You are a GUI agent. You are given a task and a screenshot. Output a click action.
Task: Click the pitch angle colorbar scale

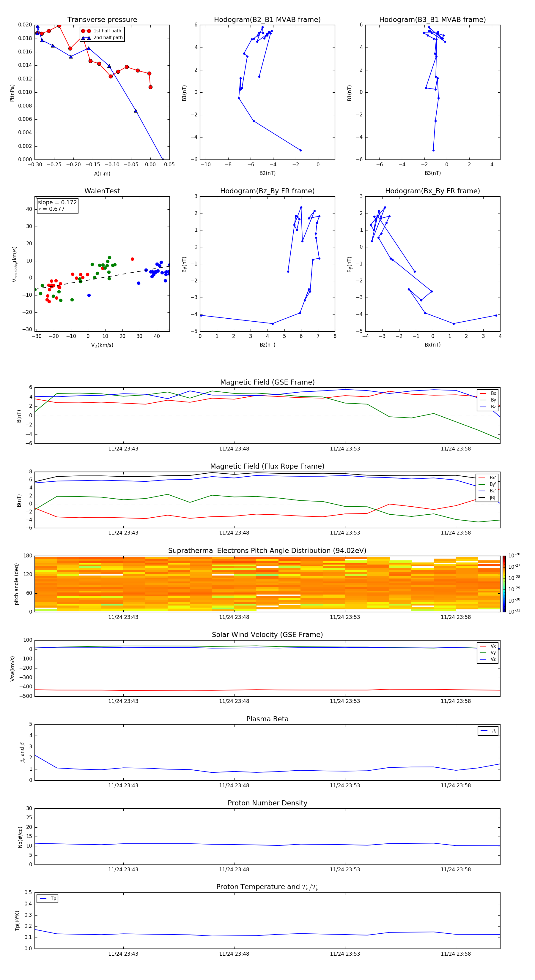504,584
